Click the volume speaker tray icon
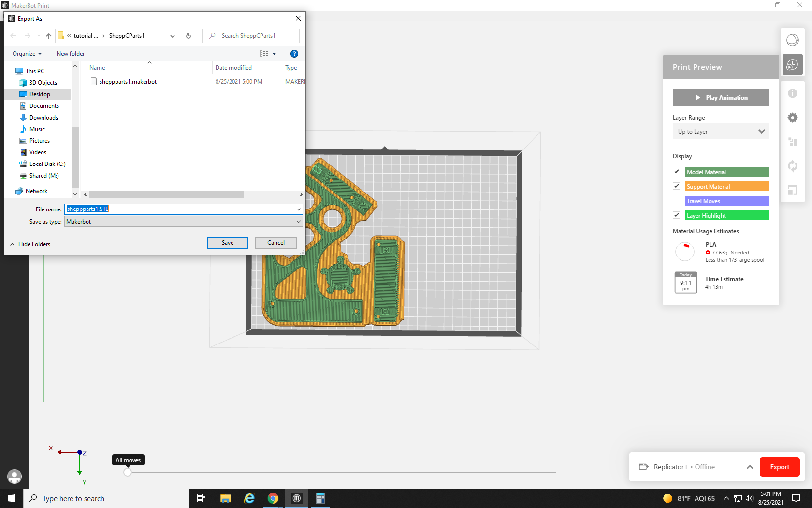 pyautogui.click(x=749, y=498)
